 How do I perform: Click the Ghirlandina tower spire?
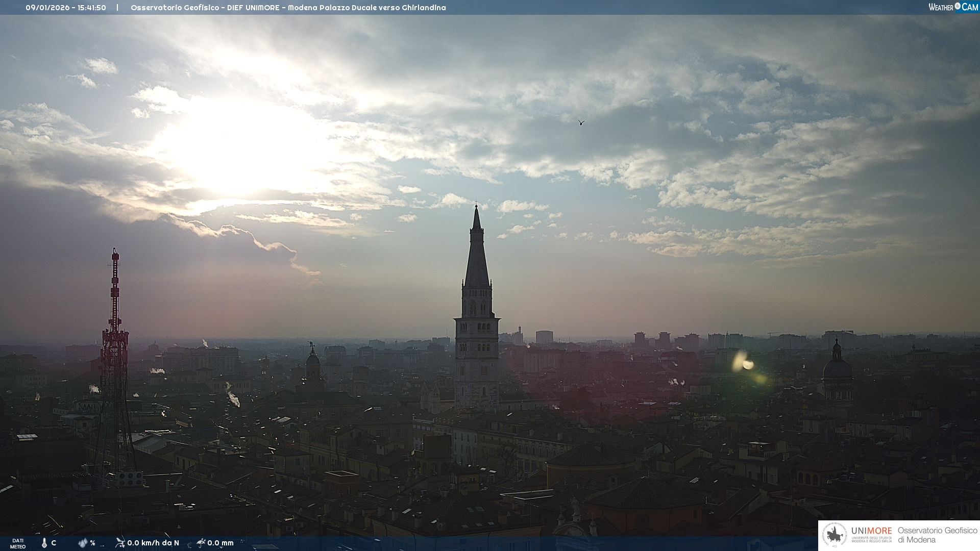coord(477,255)
